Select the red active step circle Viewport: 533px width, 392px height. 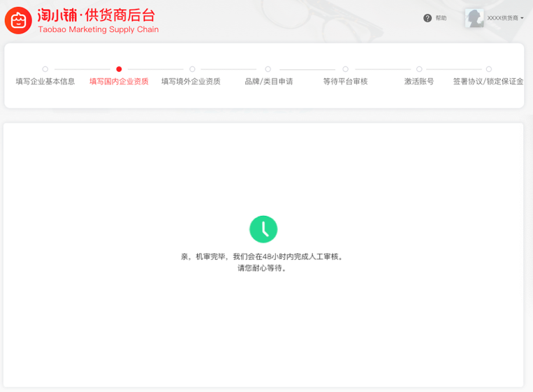click(119, 69)
